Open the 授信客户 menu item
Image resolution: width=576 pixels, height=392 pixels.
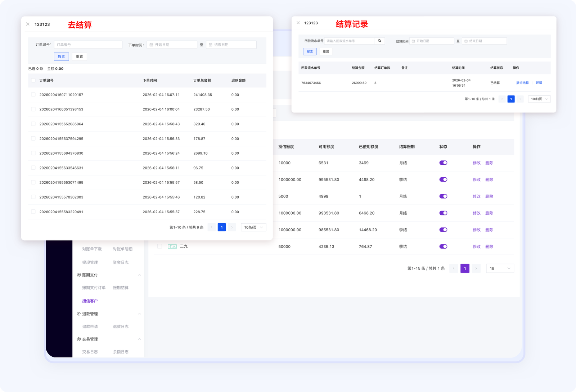pyautogui.click(x=90, y=301)
